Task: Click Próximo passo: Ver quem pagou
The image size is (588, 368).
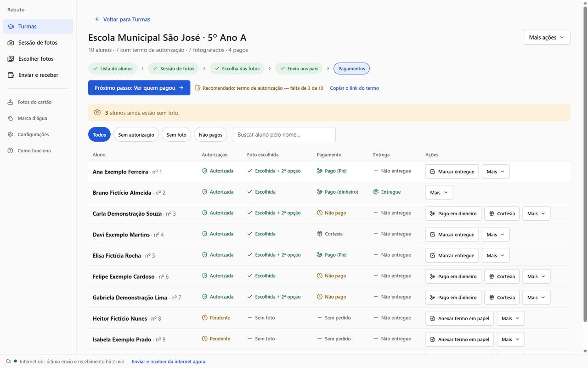Action: click(x=139, y=88)
